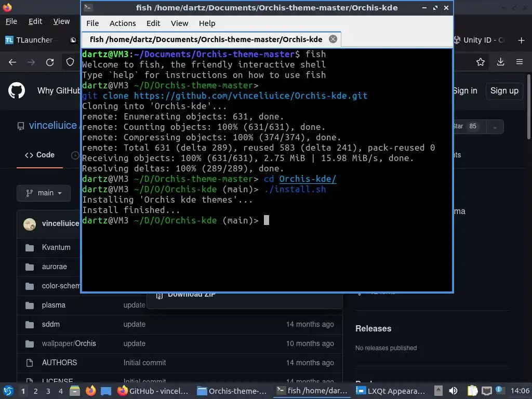
Task: Open the terminal File menu
Action: (x=92, y=23)
